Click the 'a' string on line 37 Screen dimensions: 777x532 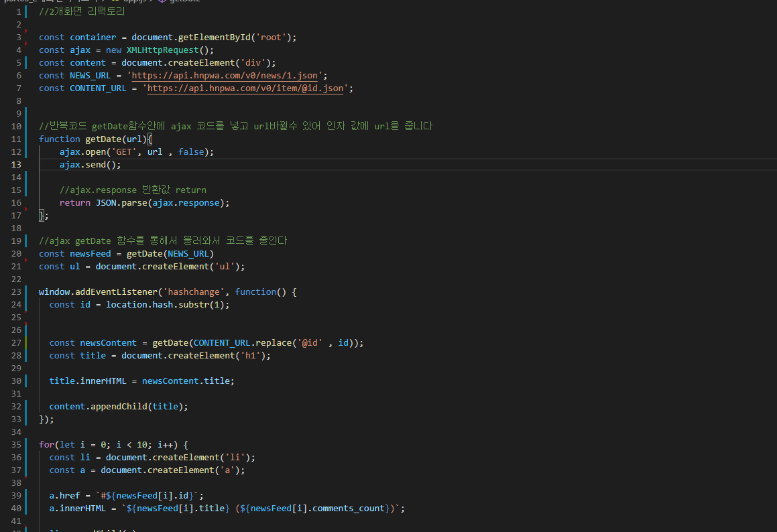pyautogui.click(x=227, y=470)
